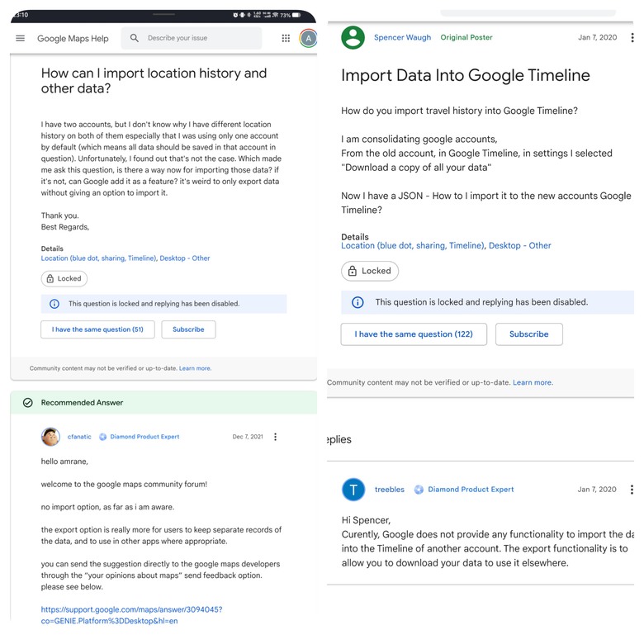Open the hamburger menu in Google Maps Help
The image size is (644, 644).
coord(20,38)
